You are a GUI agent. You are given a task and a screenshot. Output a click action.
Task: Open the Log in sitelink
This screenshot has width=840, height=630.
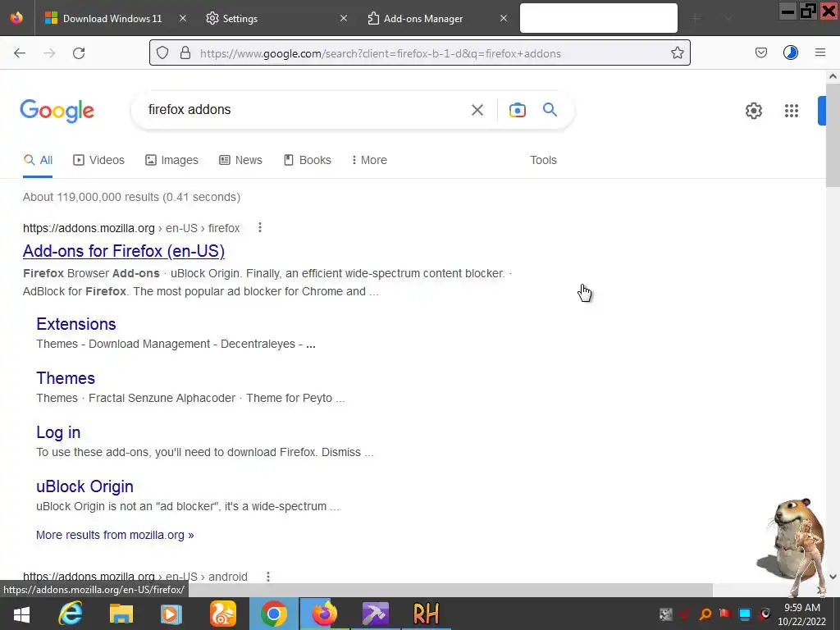point(58,432)
